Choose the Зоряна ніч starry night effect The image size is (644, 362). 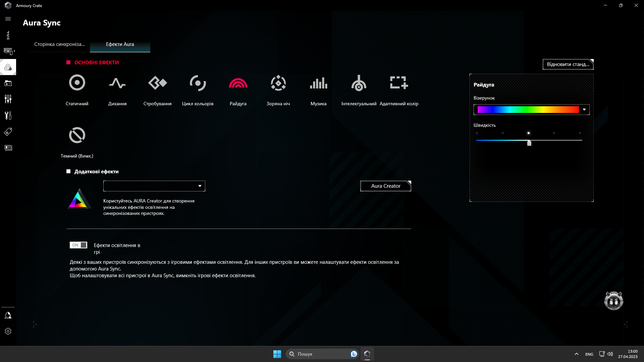coord(278,90)
